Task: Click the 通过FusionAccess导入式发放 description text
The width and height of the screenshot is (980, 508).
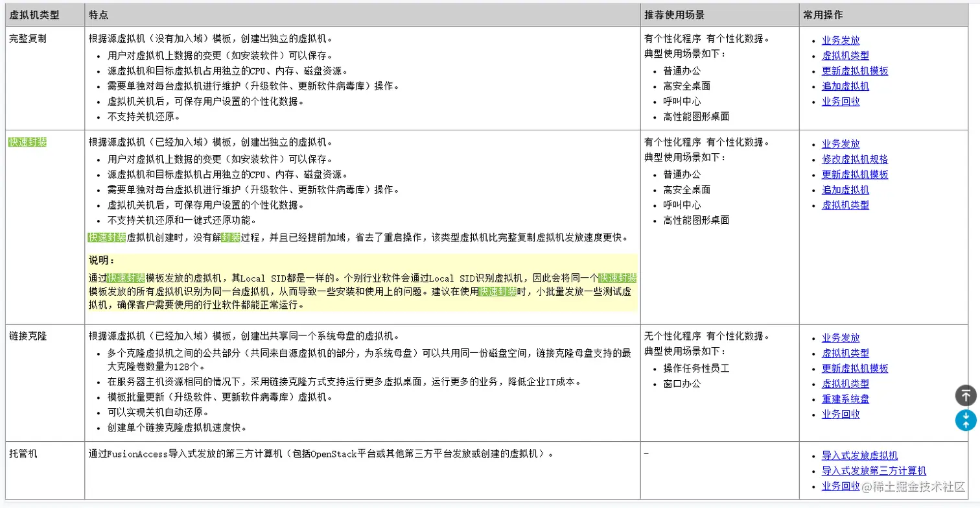Action: pyautogui.click(x=321, y=454)
